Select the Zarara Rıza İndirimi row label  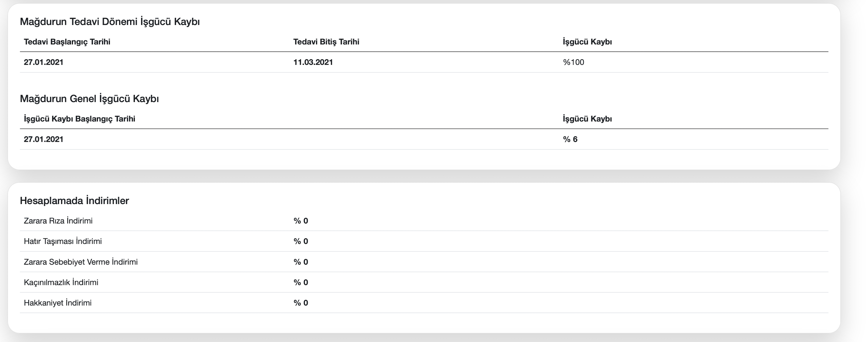pyautogui.click(x=58, y=221)
